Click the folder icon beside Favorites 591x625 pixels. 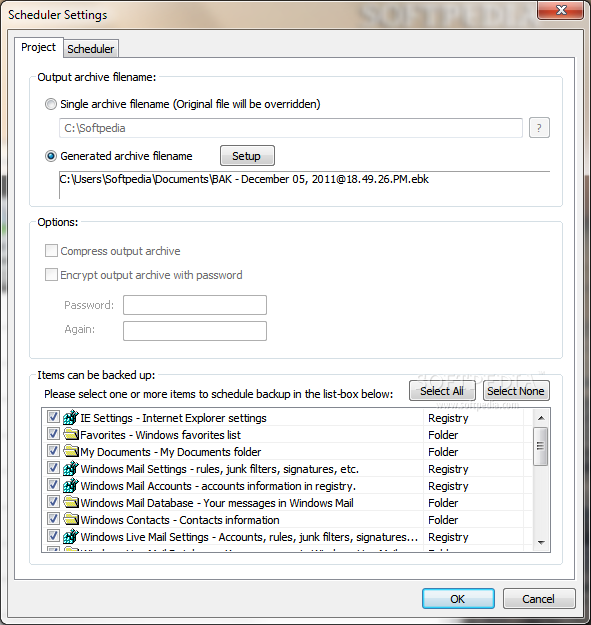tap(71, 434)
